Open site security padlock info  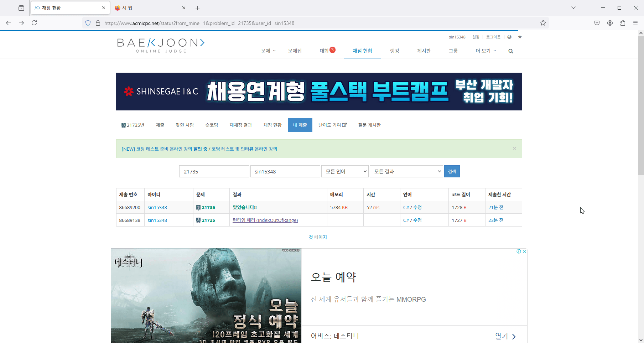[98, 23]
